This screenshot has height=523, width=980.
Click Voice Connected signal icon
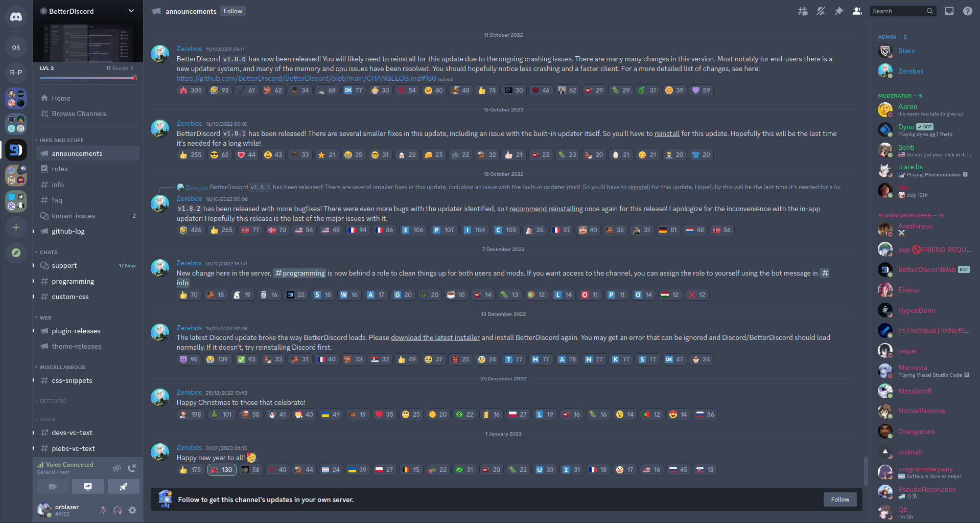[40, 465]
